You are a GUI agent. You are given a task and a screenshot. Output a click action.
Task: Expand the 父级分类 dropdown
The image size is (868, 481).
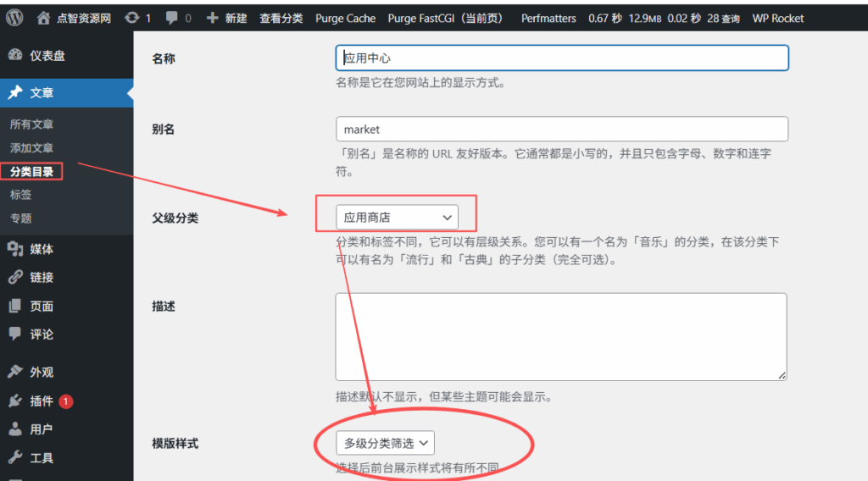point(396,218)
